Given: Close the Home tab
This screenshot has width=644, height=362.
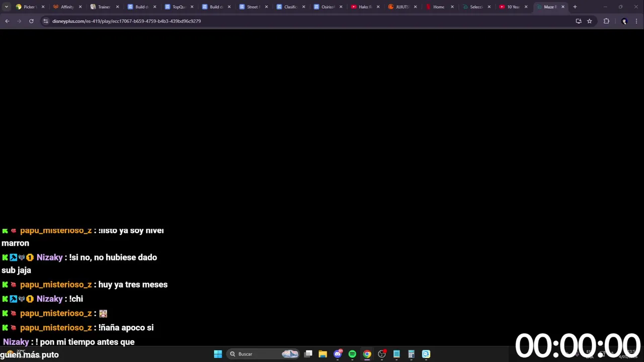Looking at the screenshot, I should tap(452, 7).
